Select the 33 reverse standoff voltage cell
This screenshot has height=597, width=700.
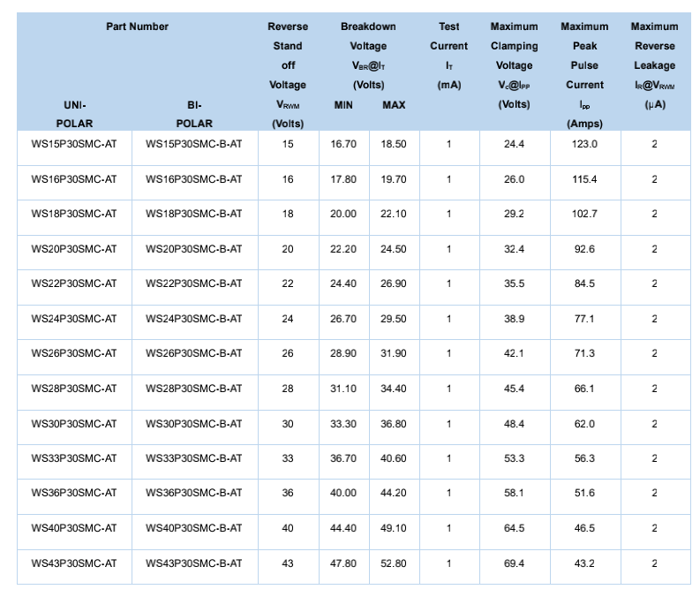288,458
